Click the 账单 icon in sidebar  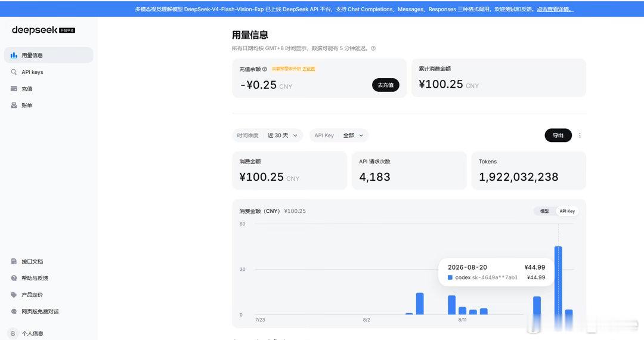pos(14,105)
